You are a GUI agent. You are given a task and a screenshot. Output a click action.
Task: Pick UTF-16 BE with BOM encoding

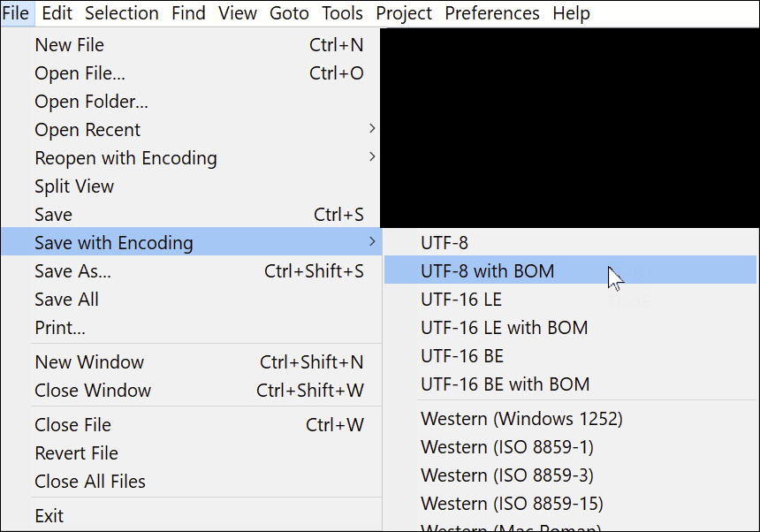[x=505, y=384]
